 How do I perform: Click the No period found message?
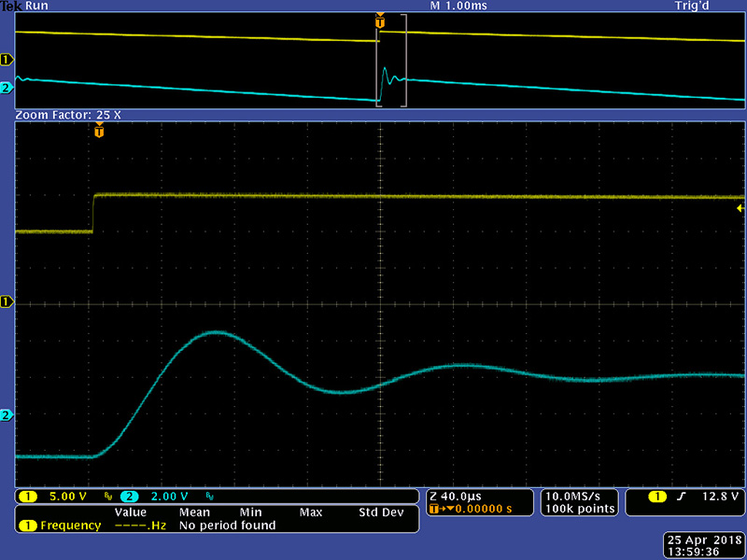click(227, 525)
